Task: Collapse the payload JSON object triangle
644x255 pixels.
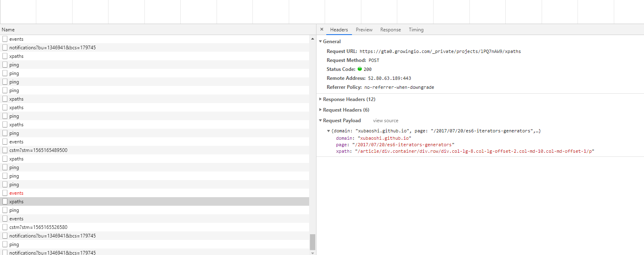Action: coord(329,131)
